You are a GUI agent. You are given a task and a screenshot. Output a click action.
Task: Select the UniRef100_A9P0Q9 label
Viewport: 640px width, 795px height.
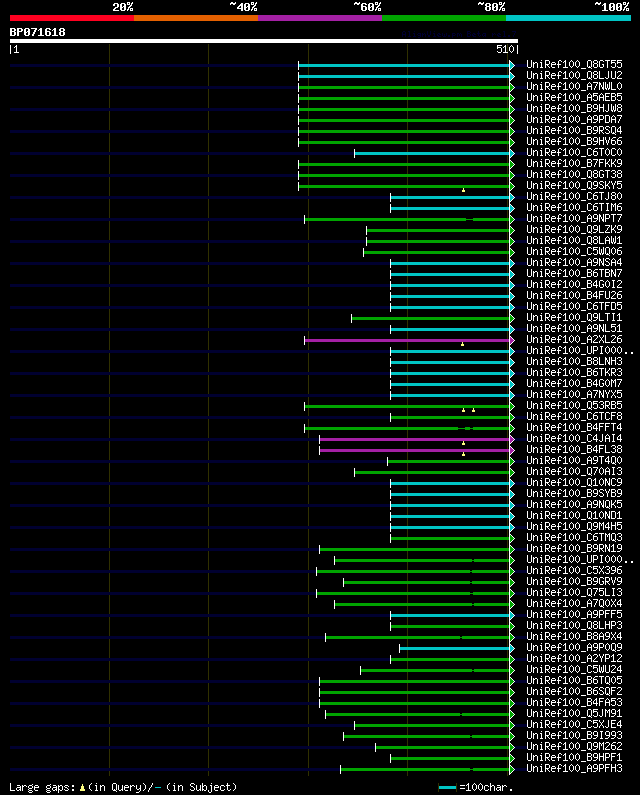(574, 647)
